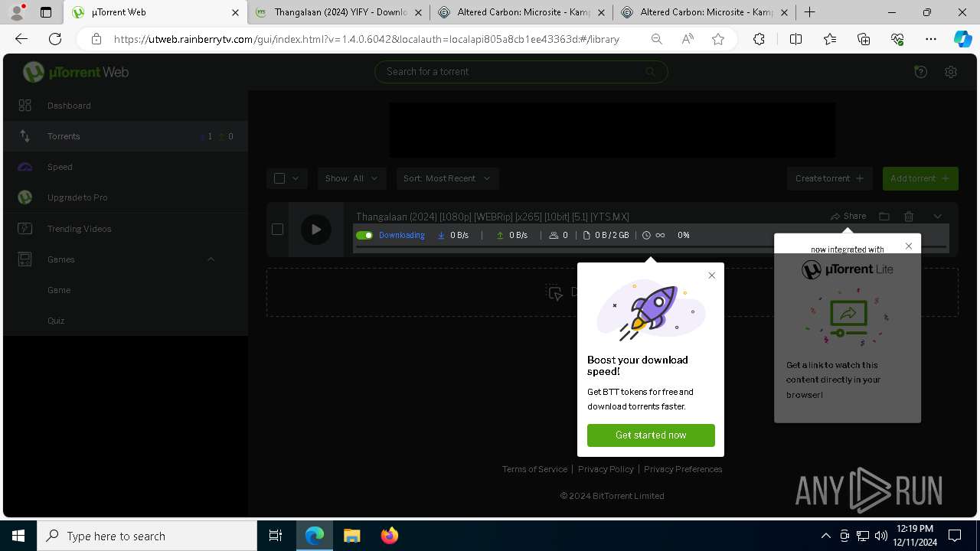Open volume control in system tray
Viewport: 980px width, 551px height.
pyautogui.click(x=880, y=536)
